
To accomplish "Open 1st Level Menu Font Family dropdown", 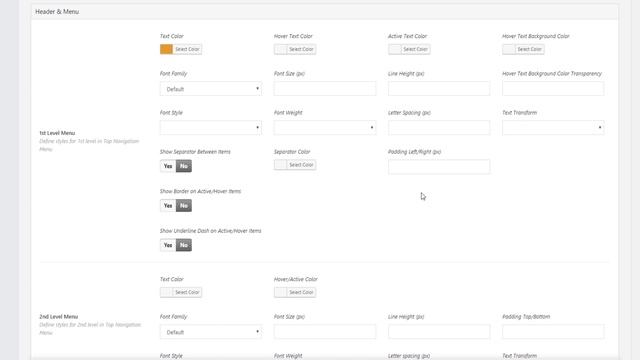I will 211,89.
